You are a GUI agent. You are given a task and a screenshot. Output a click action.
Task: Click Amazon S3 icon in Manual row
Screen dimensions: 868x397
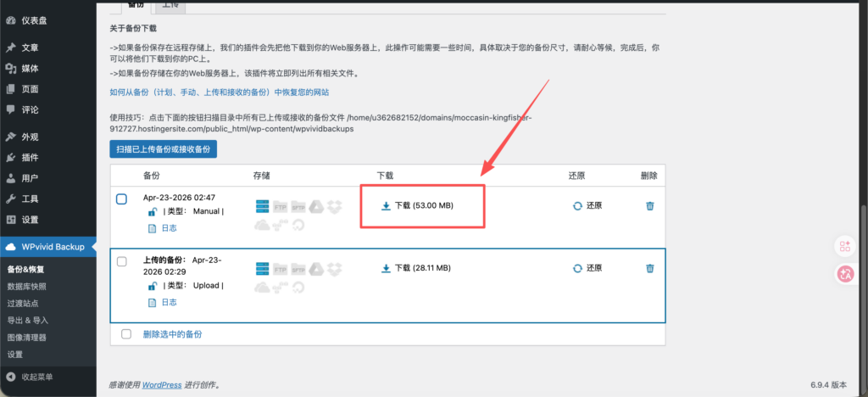tap(280, 226)
